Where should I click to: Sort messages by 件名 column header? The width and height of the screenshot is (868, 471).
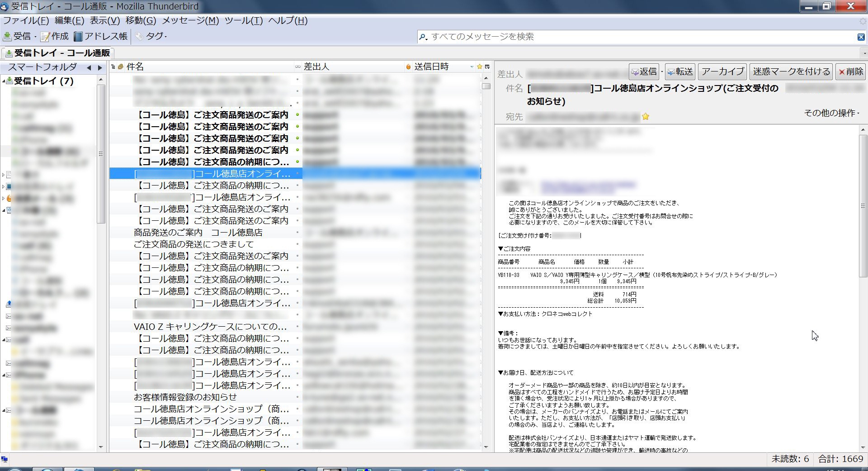click(209, 67)
